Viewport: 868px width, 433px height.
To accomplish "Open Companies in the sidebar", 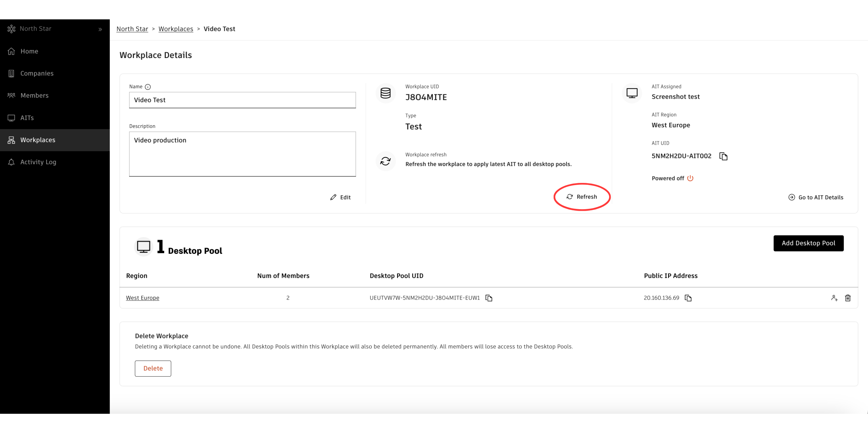I will coord(37,73).
